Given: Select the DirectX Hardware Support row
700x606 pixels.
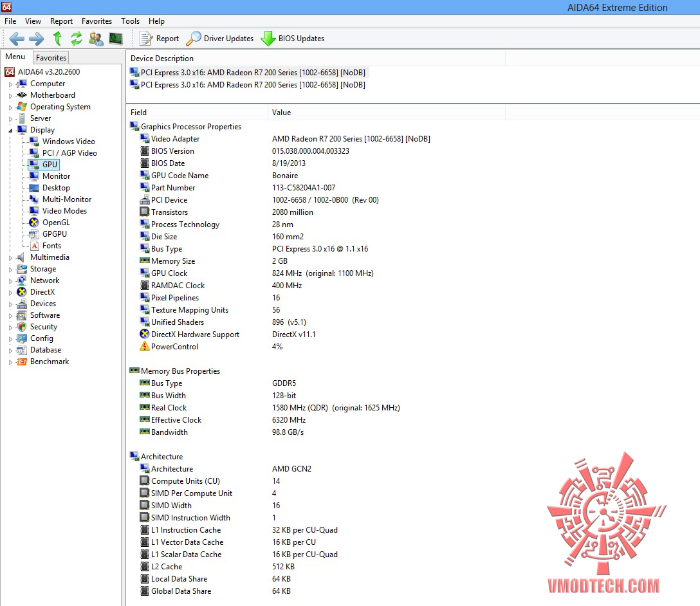Looking at the screenshot, I should [228, 335].
